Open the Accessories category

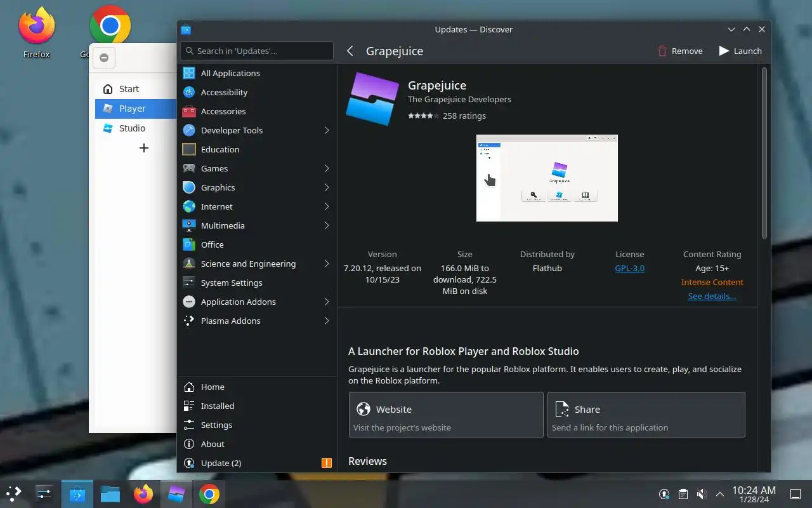pyautogui.click(x=257, y=111)
